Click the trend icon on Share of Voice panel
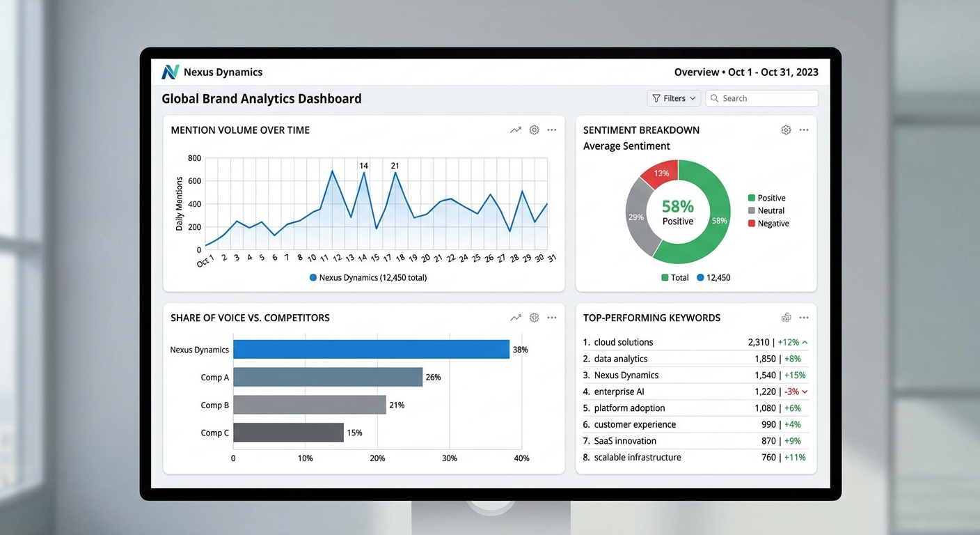This screenshot has height=535, width=980. [516, 317]
